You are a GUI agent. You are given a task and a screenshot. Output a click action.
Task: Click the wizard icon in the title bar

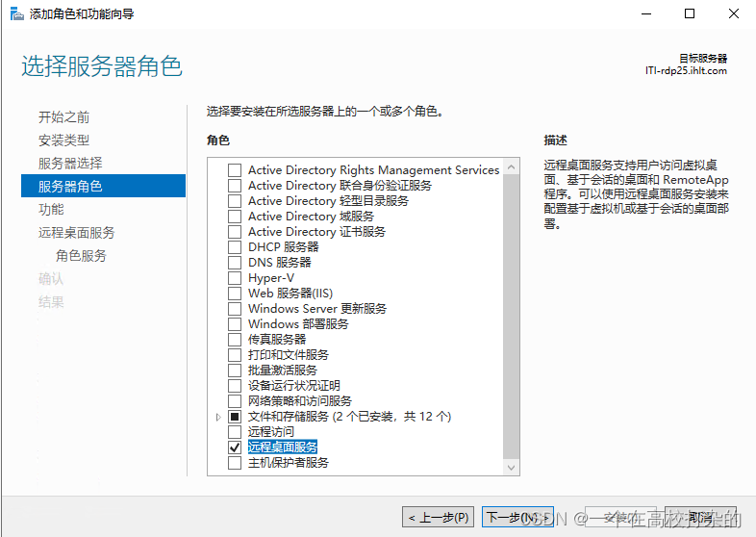click(17, 14)
